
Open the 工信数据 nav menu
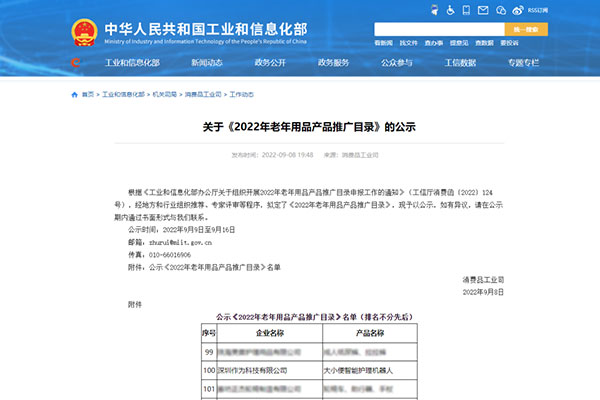coord(460,63)
